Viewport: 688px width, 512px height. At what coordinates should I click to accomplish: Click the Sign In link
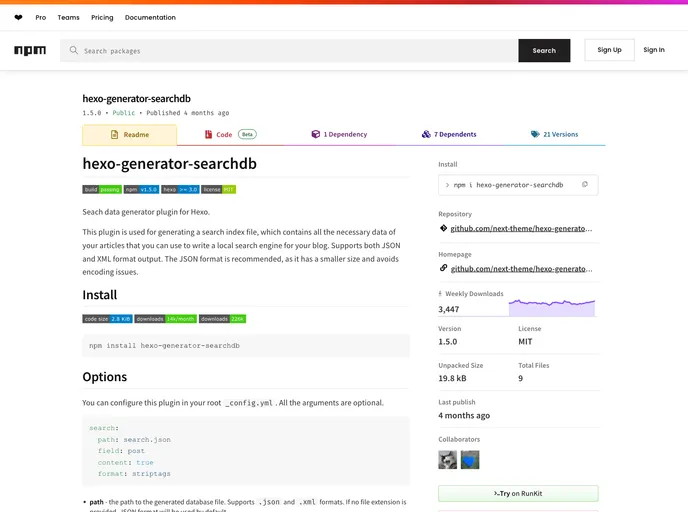(x=654, y=50)
